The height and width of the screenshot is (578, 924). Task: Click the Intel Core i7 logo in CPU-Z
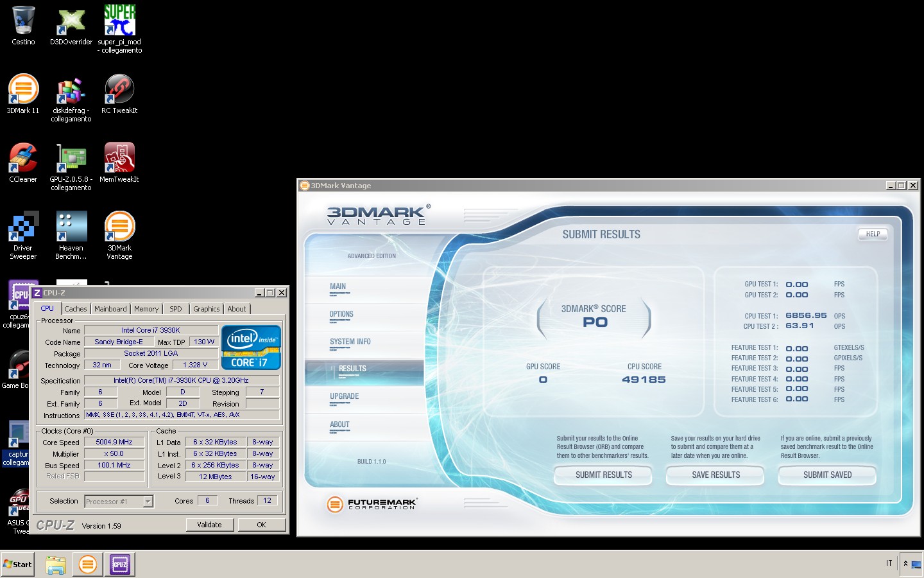[x=251, y=347]
